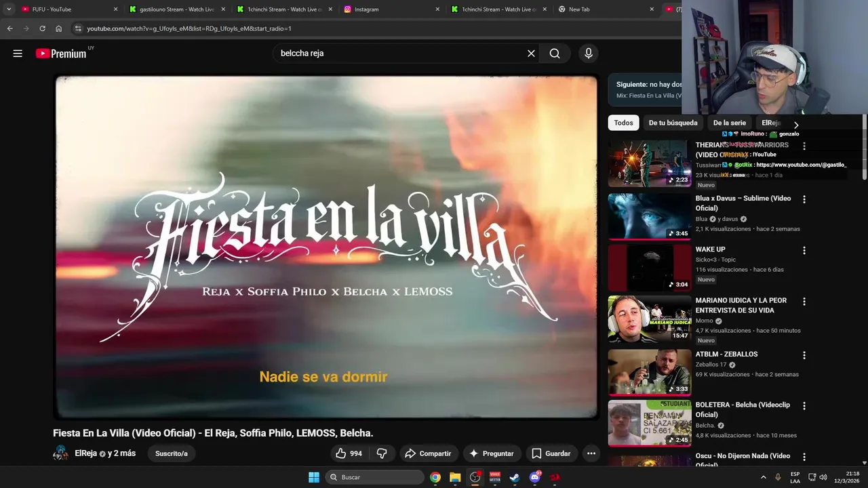Open options for Oscu No Dijeron Nada
The width and height of the screenshot is (868, 488).
point(804,457)
